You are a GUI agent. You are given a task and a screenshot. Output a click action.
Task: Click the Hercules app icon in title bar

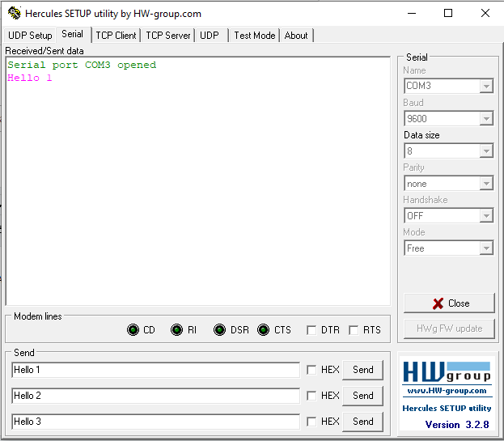click(x=14, y=13)
